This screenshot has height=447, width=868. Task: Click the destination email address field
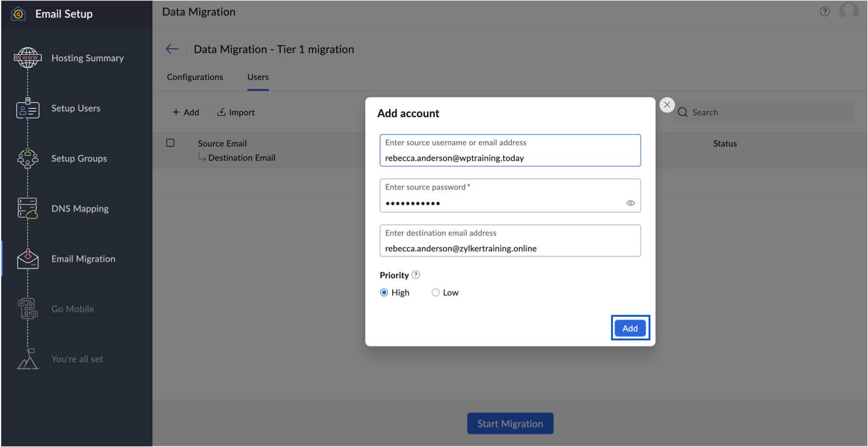click(x=510, y=248)
